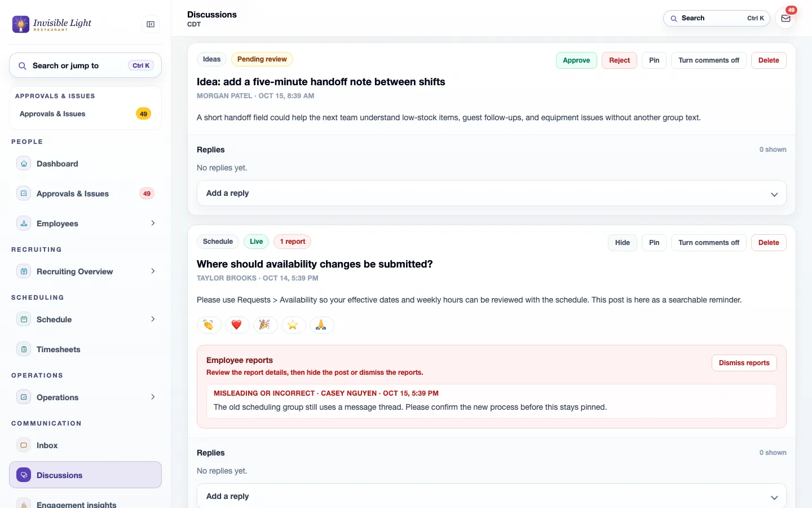Expand Add a reply under handoff note idea
This screenshot has width=812, height=508.
[x=491, y=193]
